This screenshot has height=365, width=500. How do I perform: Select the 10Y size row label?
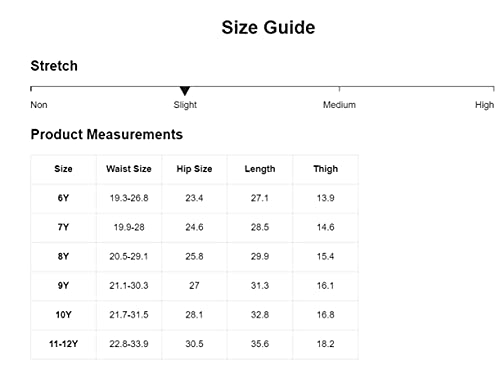(63, 315)
